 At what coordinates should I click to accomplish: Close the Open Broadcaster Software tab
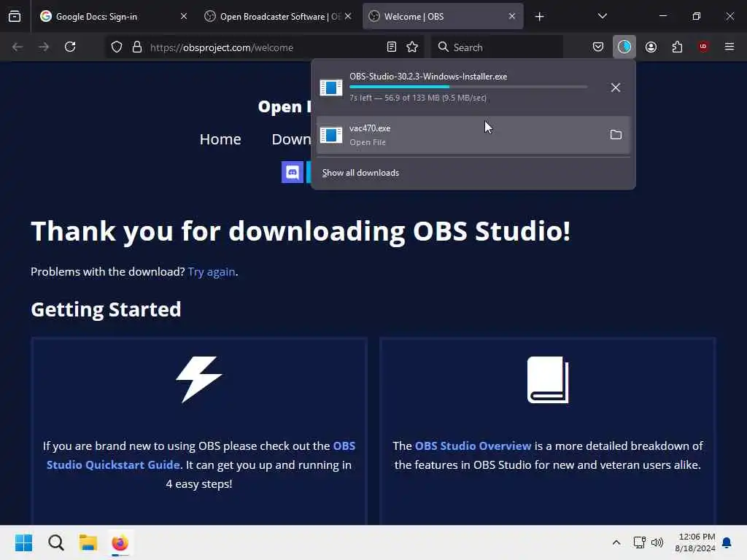[x=348, y=16]
